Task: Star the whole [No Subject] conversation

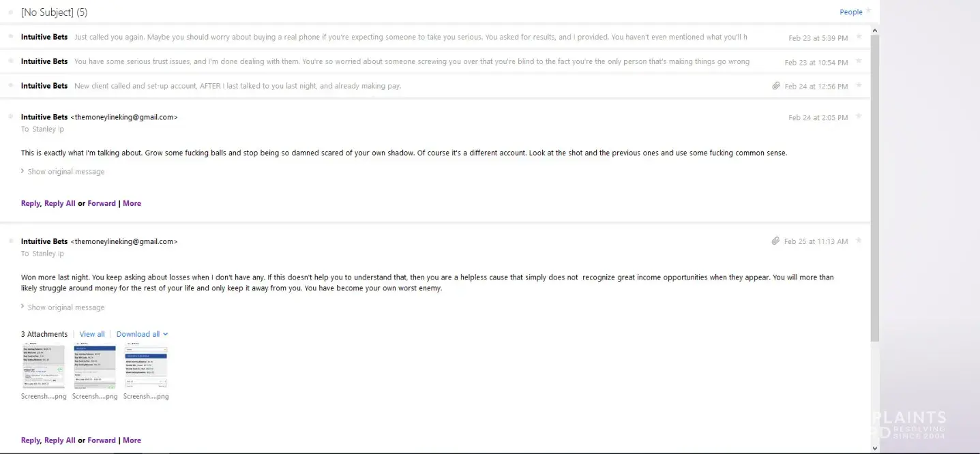Action: click(x=868, y=11)
